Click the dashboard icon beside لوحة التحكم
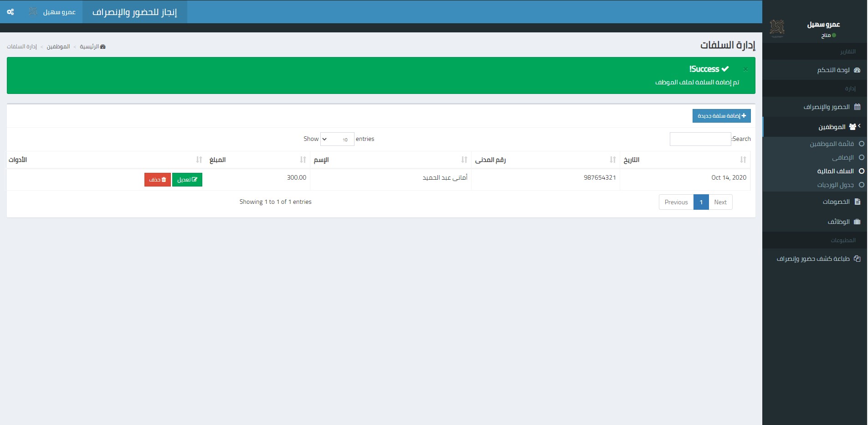Viewport: 868px width, 425px height. [857, 70]
